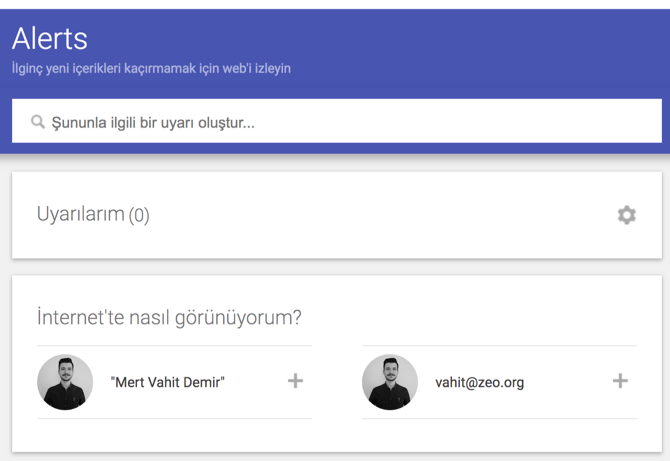Click the profile photo beside "Mert Vahit Demir"
Image resolution: width=670 pixels, height=461 pixels.
tap(65, 382)
